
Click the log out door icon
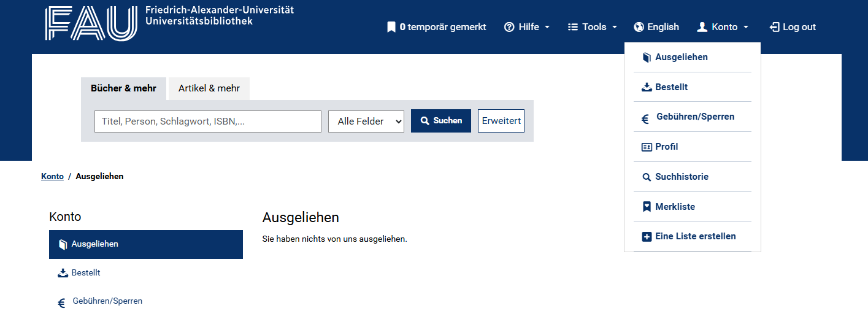[774, 27]
